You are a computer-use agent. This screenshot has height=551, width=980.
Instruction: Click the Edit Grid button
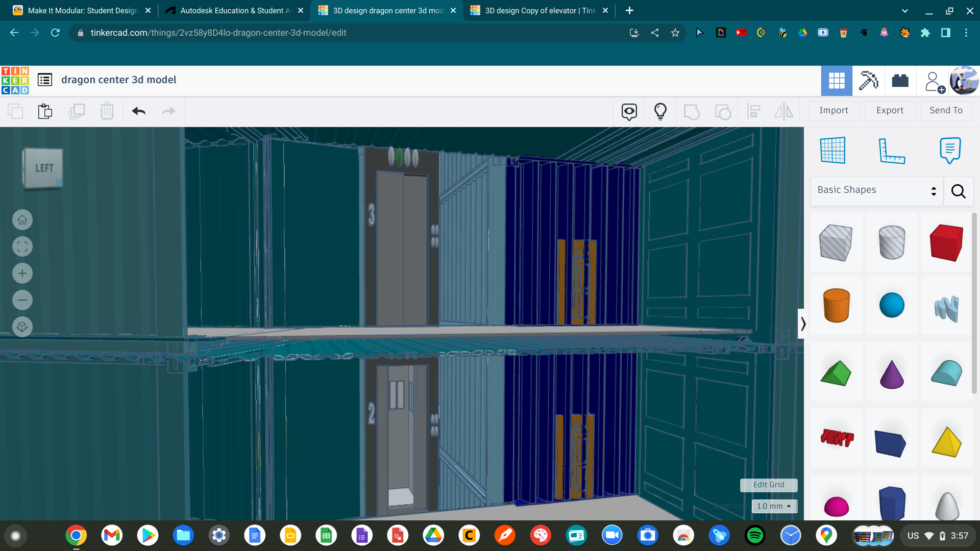tap(769, 485)
